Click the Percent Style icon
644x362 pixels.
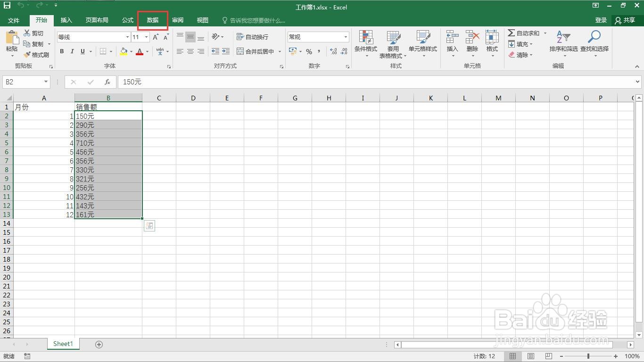pyautogui.click(x=309, y=51)
